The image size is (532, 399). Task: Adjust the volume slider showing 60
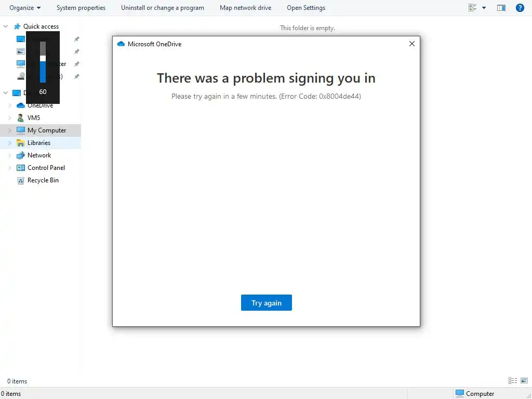(x=43, y=58)
